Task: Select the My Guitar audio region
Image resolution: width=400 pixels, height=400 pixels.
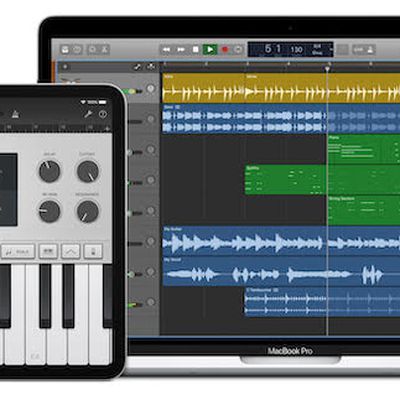Action: [281, 241]
